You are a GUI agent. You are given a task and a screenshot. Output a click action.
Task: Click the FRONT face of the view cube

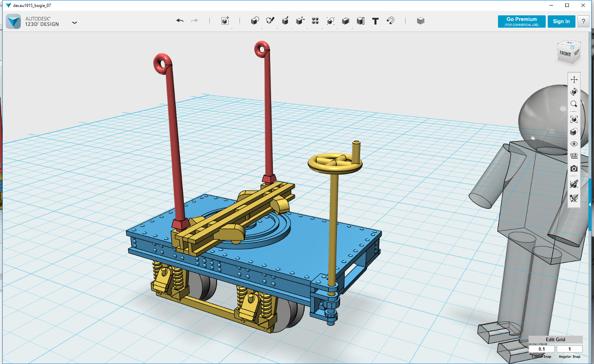point(565,53)
